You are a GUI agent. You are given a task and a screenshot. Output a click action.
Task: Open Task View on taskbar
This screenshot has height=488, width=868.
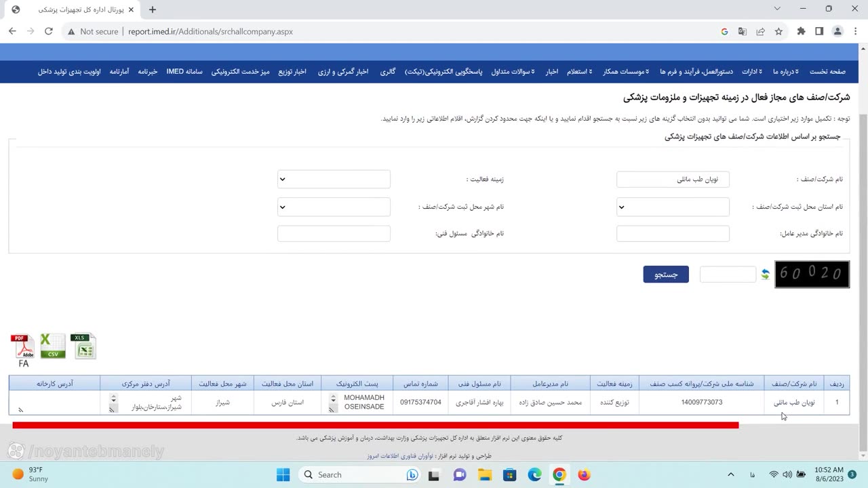click(434, 474)
